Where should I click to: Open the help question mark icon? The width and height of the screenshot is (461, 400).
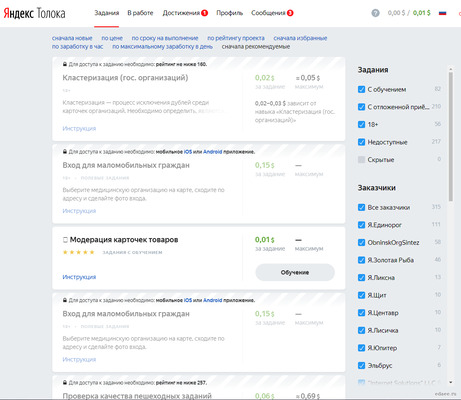[375, 13]
